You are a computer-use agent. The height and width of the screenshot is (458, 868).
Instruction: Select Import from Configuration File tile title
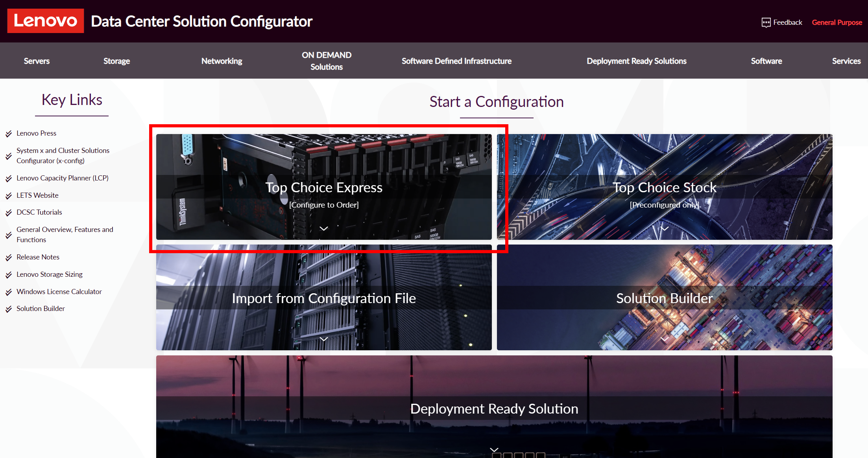(x=324, y=298)
